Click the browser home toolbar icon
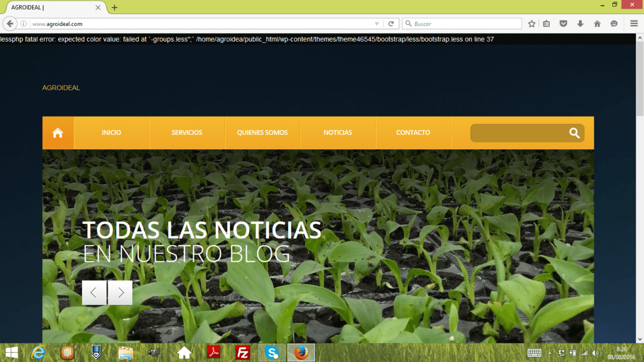Screen dimensions: 644x362 click(597, 24)
